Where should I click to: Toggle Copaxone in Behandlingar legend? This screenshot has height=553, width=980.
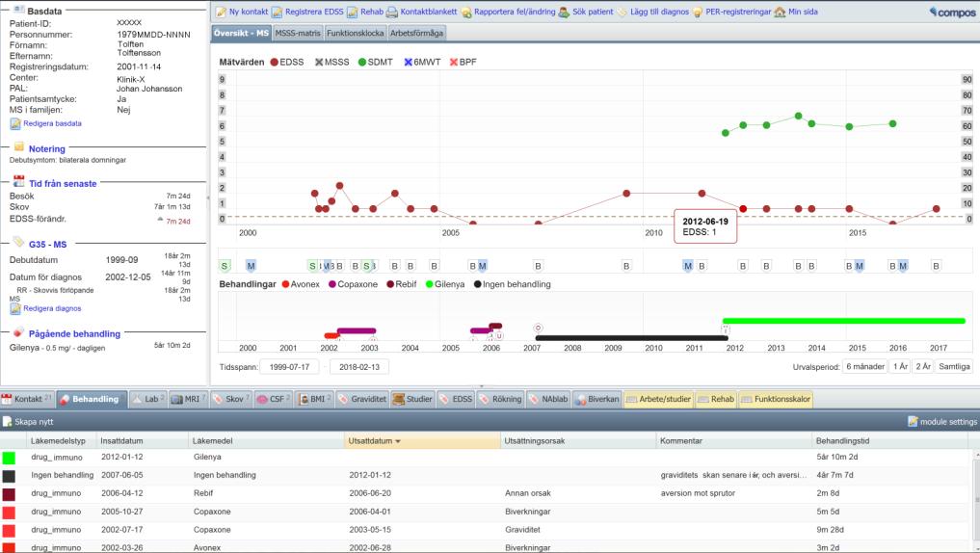tap(353, 284)
